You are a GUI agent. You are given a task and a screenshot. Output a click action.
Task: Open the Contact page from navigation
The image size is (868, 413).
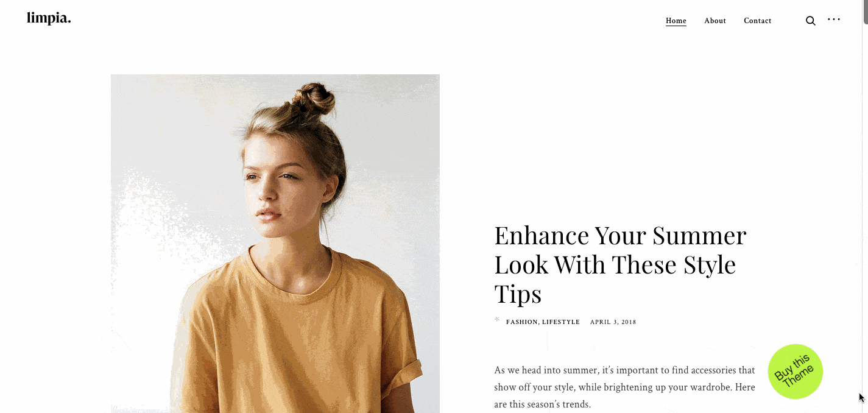[758, 21]
